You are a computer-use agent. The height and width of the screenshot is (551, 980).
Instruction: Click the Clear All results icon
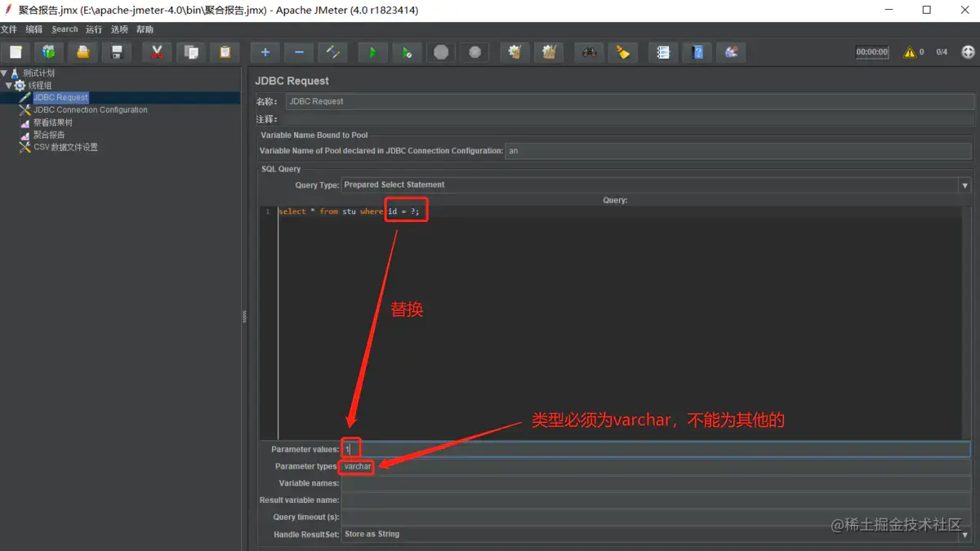point(549,52)
